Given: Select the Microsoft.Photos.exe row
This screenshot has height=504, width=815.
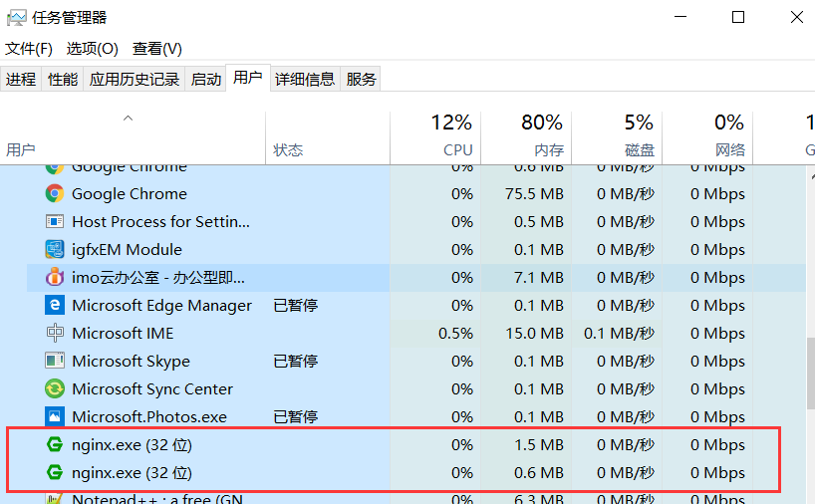Looking at the screenshot, I should [x=403, y=416].
